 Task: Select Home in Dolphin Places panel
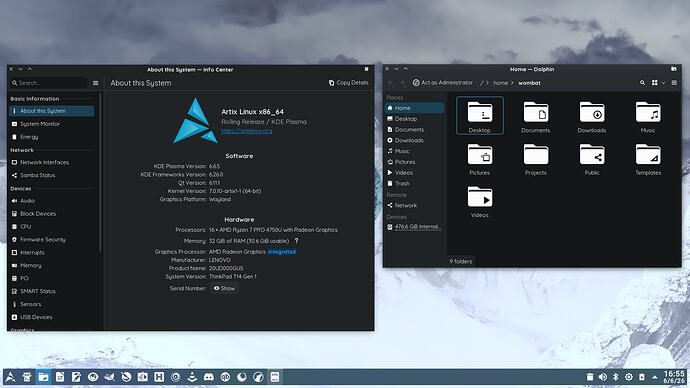(x=415, y=108)
